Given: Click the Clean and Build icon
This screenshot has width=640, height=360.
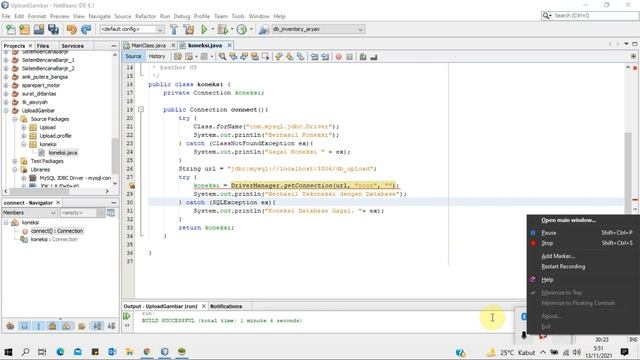Looking at the screenshot, I should (189, 29).
